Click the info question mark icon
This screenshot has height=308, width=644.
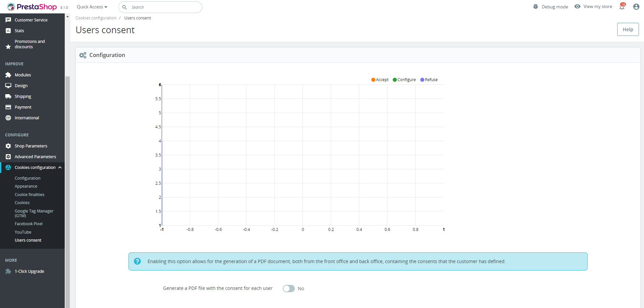click(x=137, y=261)
